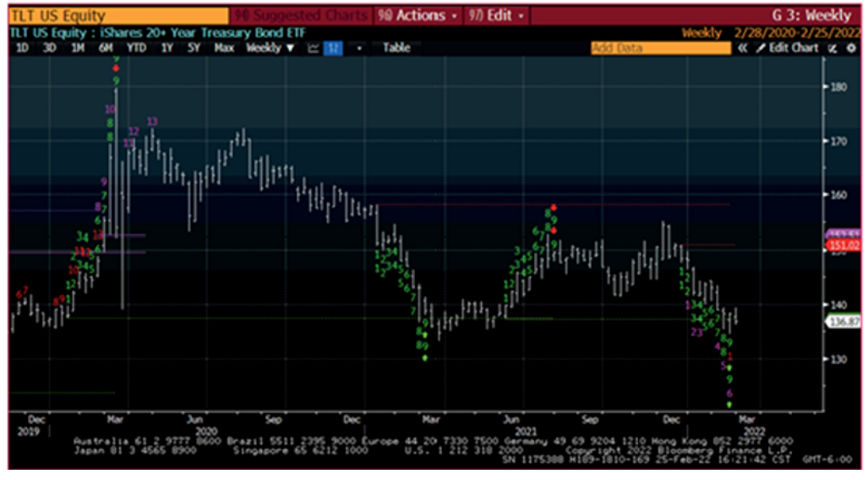Select the YTD time range

(136, 47)
